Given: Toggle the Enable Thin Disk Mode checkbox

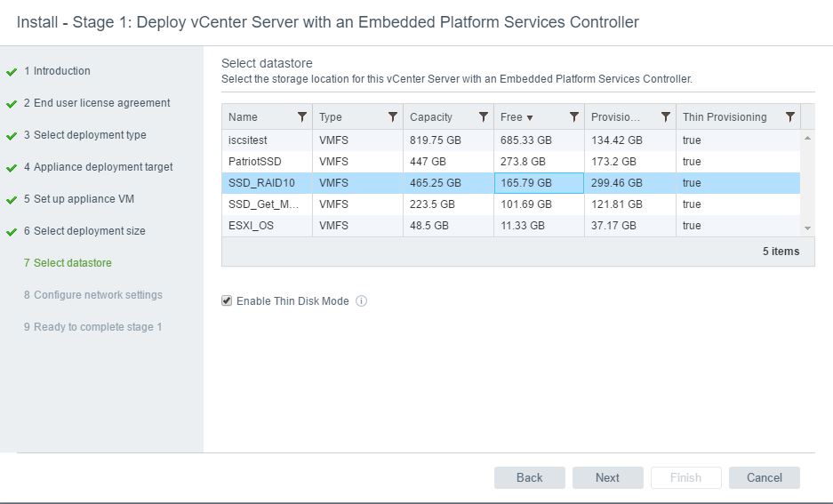Looking at the screenshot, I should coord(227,301).
